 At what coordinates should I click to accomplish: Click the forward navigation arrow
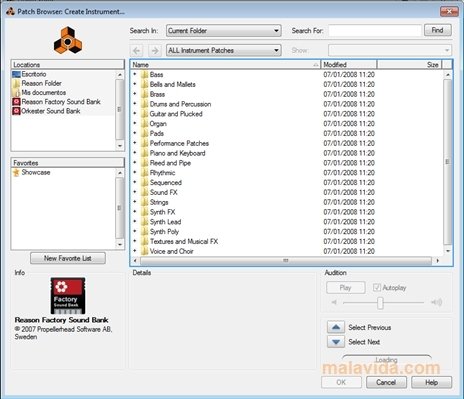pyautogui.click(x=155, y=51)
